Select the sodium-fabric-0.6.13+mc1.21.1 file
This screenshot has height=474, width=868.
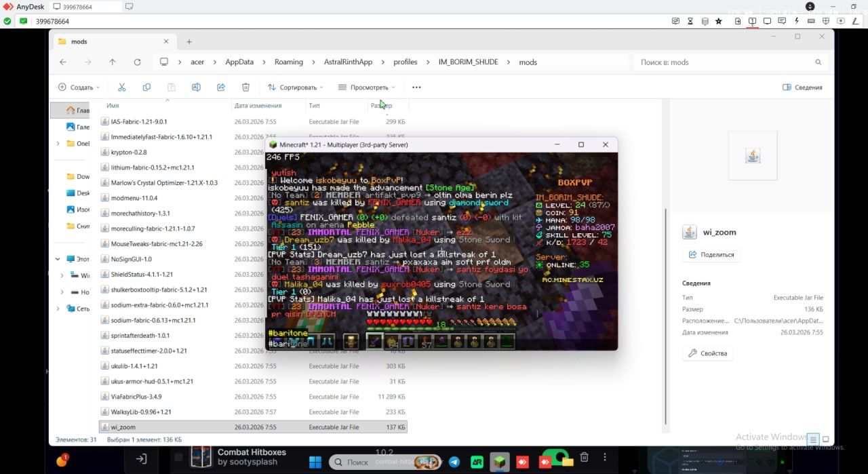click(252, 320)
